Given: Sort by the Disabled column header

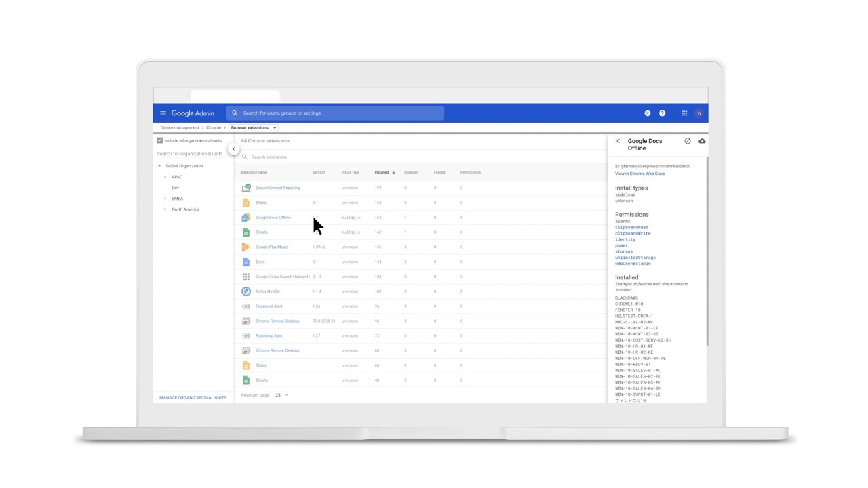Looking at the screenshot, I should tap(411, 172).
